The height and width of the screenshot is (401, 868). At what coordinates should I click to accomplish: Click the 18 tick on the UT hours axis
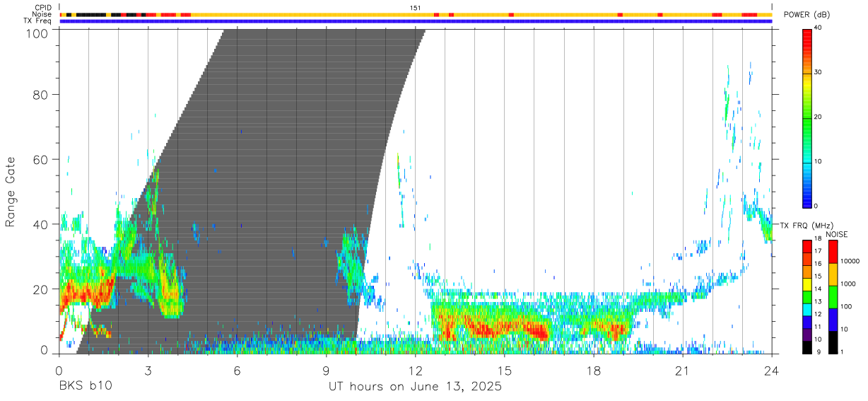594,371
